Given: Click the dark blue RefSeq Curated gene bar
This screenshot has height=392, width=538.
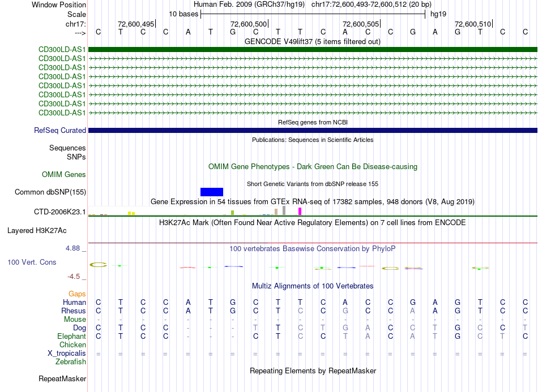Looking at the screenshot, I should pyautogui.click(x=313, y=130).
